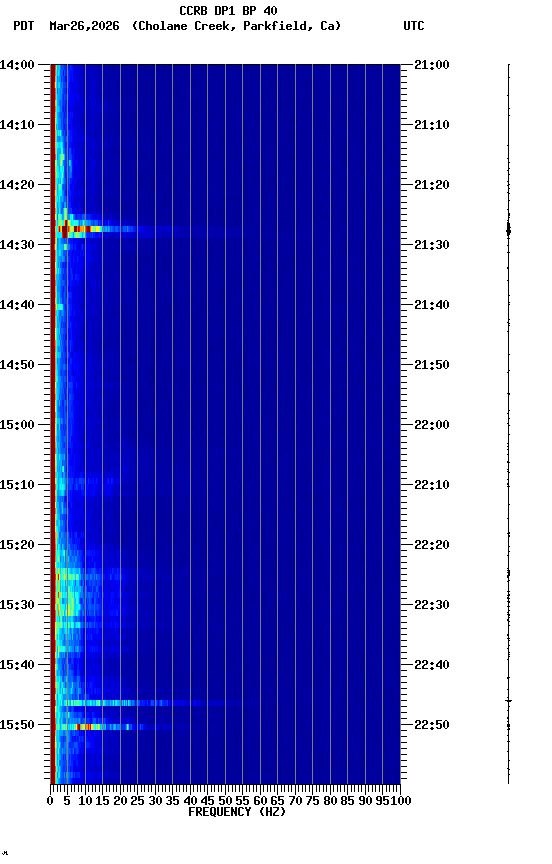Click the '22:40' UTC time label
This screenshot has height=864, width=552.
tap(432, 666)
